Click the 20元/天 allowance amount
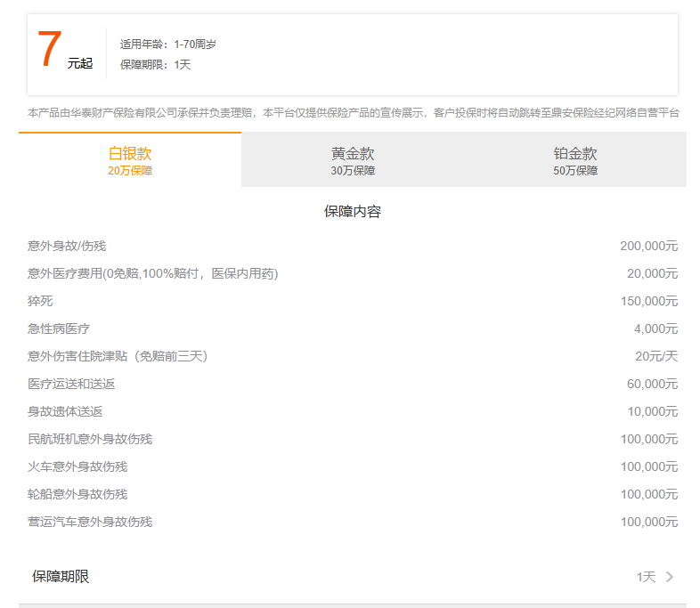Screen dimensions: 700x608 [x=656, y=356]
